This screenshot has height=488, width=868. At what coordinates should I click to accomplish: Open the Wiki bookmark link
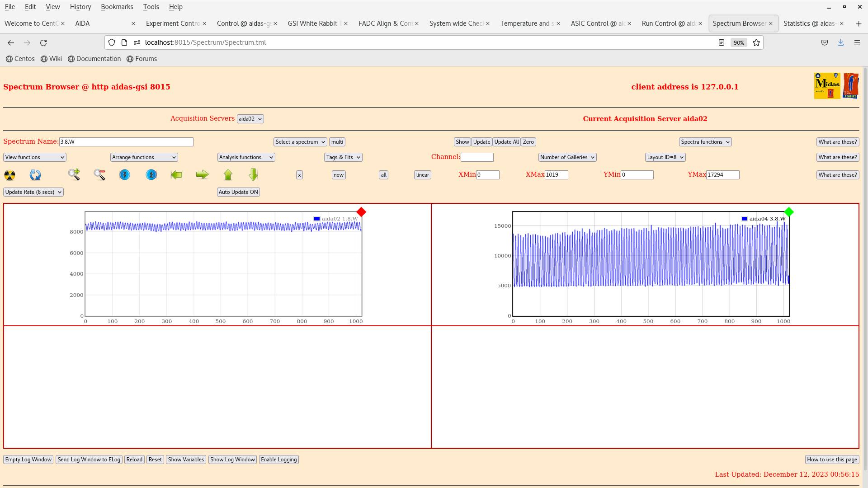coord(51,59)
